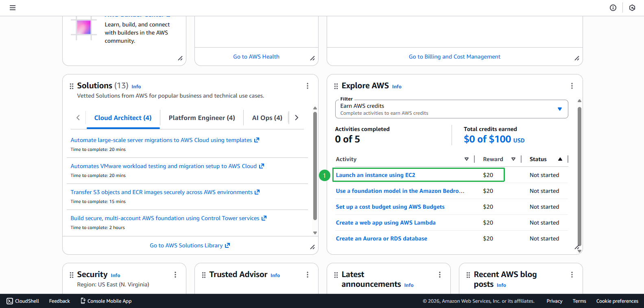Image resolution: width=644 pixels, height=308 pixels.
Task: Click the info circle icon in top bar
Action: [x=613, y=8]
